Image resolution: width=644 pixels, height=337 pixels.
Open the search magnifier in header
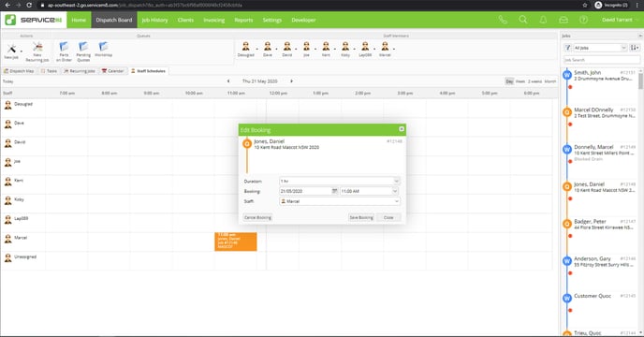coord(523,20)
